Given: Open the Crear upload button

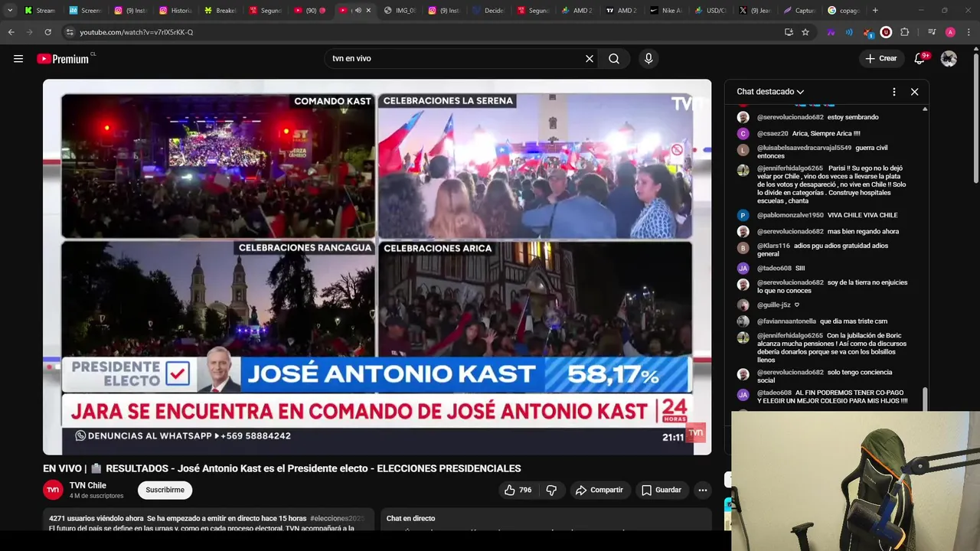Looking at the screenshot, I should [881, 59].
